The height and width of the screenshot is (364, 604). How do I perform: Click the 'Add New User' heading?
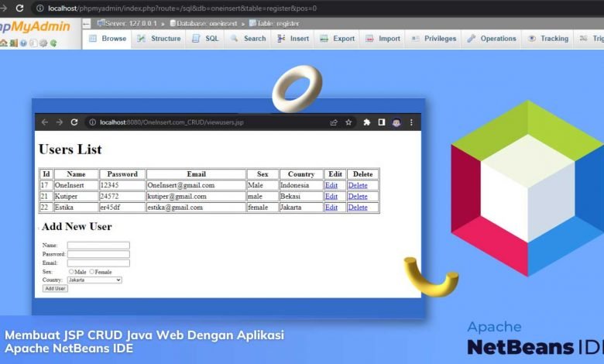point(77,226)
